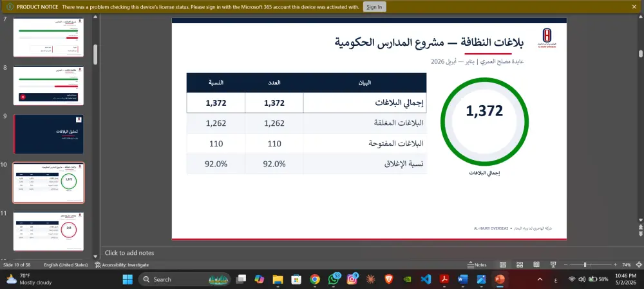Select slide 11 thumbnail

pos(48,231)
